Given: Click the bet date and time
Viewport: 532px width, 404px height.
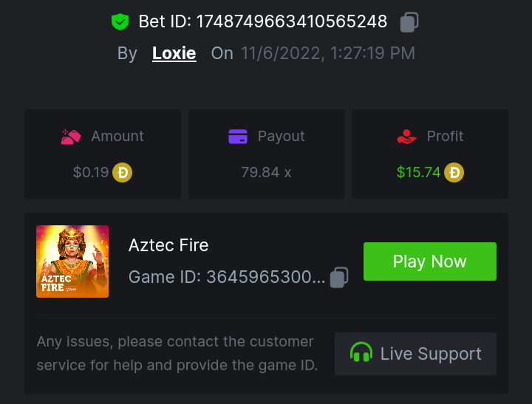Looking at the screenshot, I should click(x=327, y=53).
